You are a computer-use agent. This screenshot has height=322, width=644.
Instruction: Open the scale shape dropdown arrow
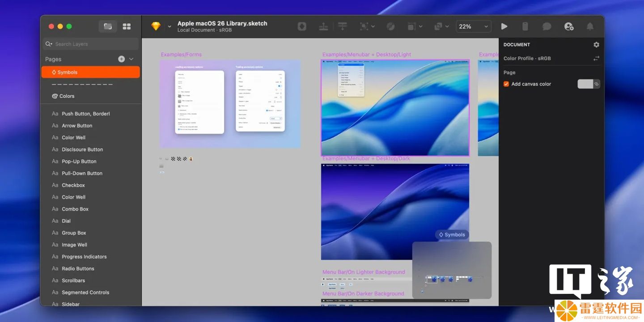coord(420,27)
